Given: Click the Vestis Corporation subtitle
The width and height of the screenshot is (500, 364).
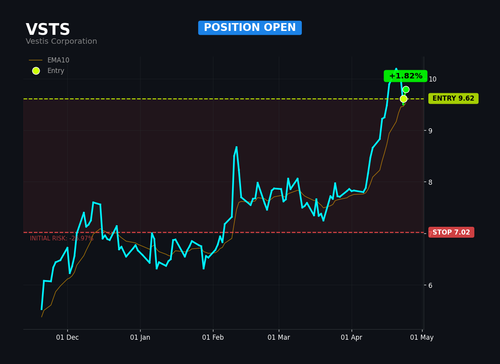Looking at the screenshot, I should pyautogui.click(x=61, y=41).
